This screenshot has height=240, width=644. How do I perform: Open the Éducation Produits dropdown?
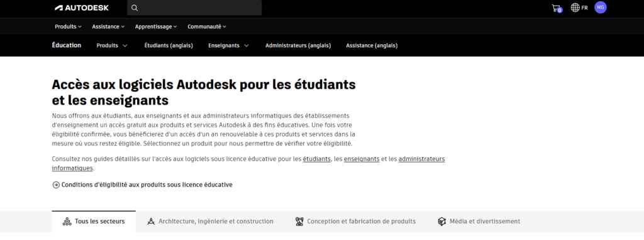coord(112,46)
